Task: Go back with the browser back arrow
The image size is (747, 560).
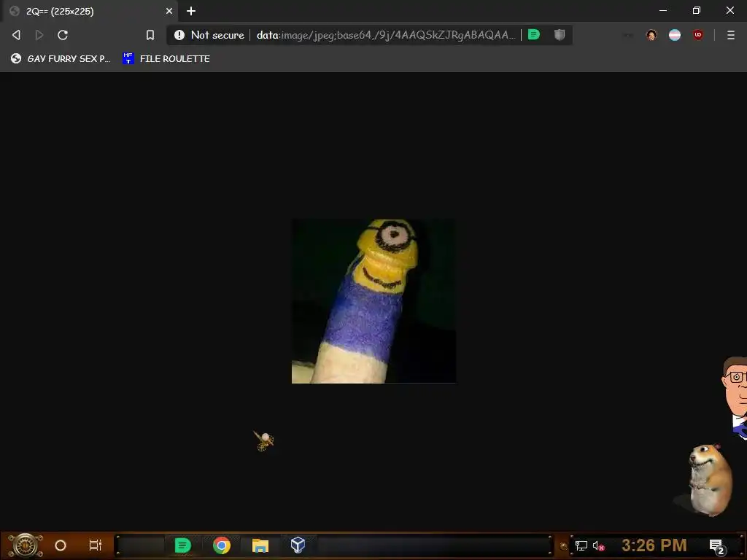Action: [x=16, y=35]
